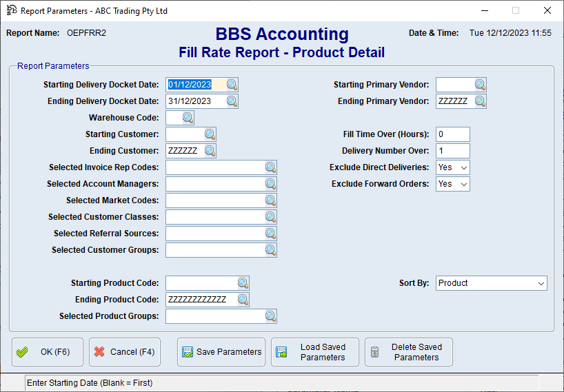Image resolution: width=564 pixels, height=392 pixels.
Task: Open Selected Invoice Rep Codes lookup
Action: click(270, 167)
